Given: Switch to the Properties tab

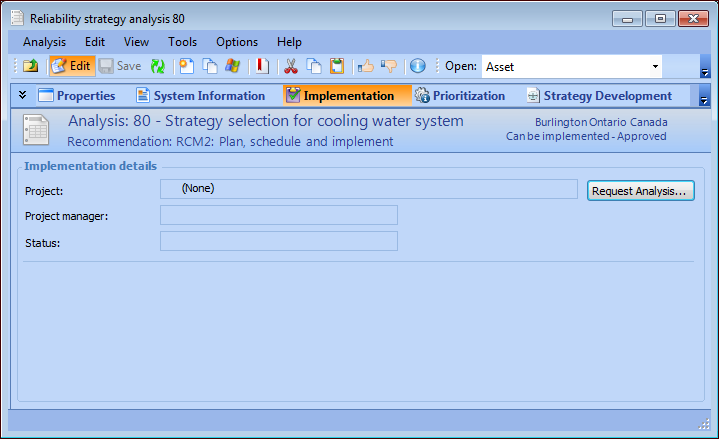Looking at the screenshot, I should point(77,95).
